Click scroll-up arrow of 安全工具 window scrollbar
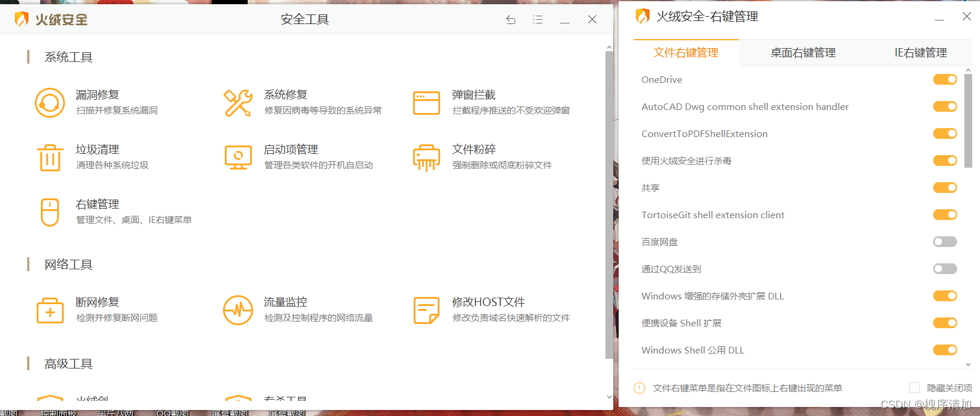980x416 pixels. [x=609, y=47]
